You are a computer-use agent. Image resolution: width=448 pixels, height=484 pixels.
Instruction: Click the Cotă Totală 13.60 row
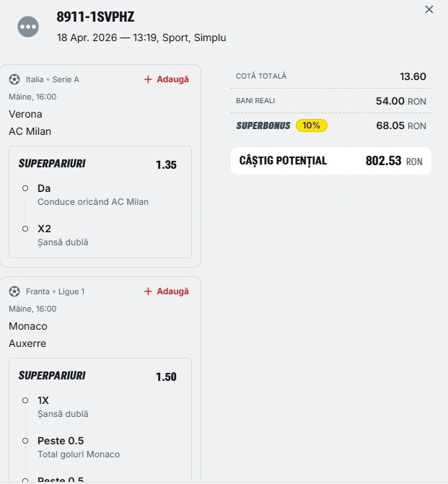pos(331,76)
